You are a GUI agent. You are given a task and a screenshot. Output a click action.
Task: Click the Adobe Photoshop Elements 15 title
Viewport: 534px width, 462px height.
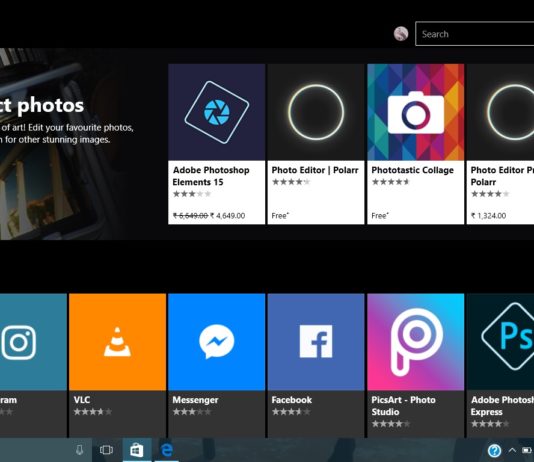point(211,176)
